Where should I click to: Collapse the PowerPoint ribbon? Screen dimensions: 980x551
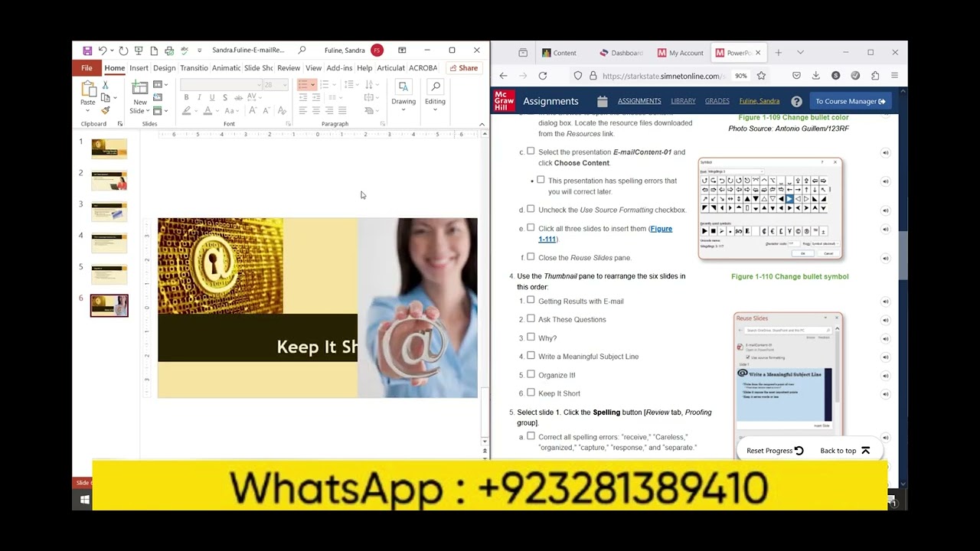click(482, 124)
